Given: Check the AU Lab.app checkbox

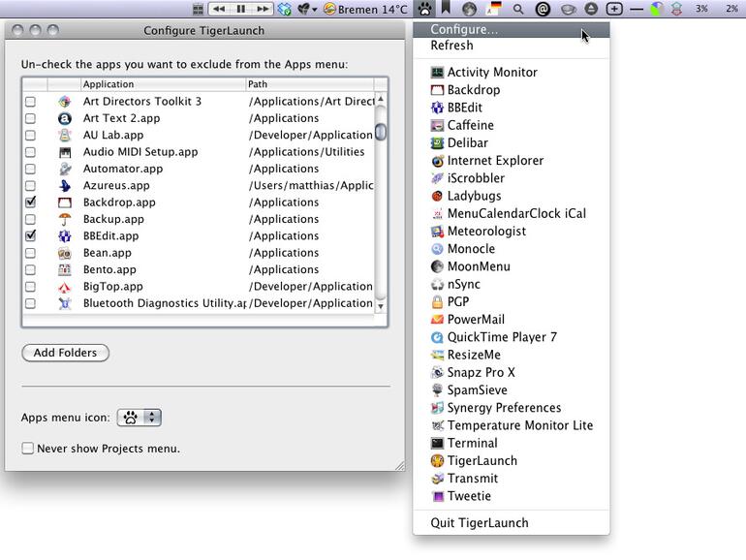Looking at the screenshot, I should (x=30, y=135).
